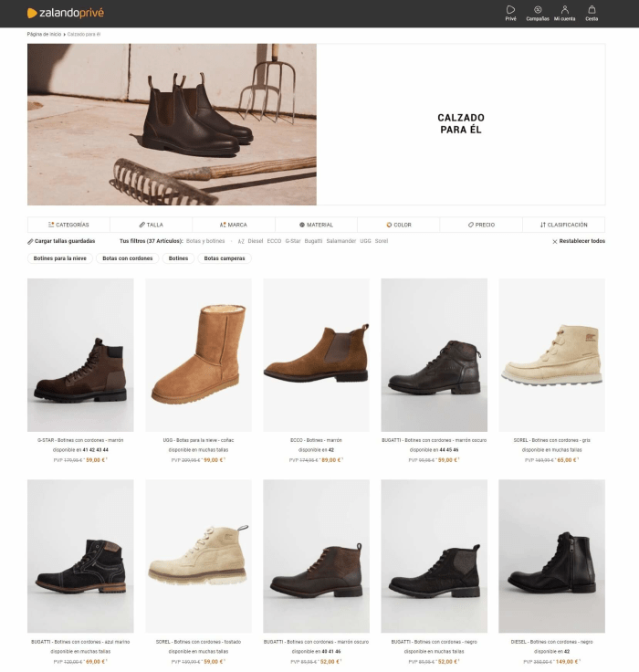Click Restablecer todos to clear filters
The width and height of the screenshot is (639, 672).
tap(582, 241)
